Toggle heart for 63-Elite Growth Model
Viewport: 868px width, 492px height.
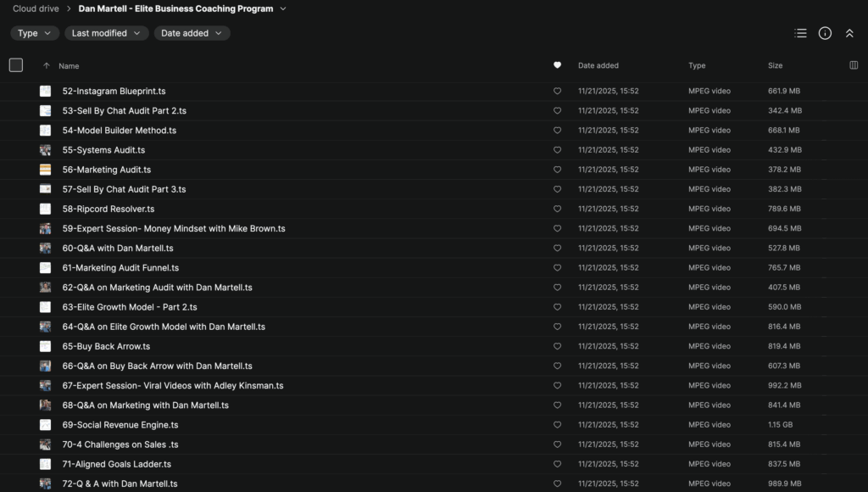tap(557, 307)
